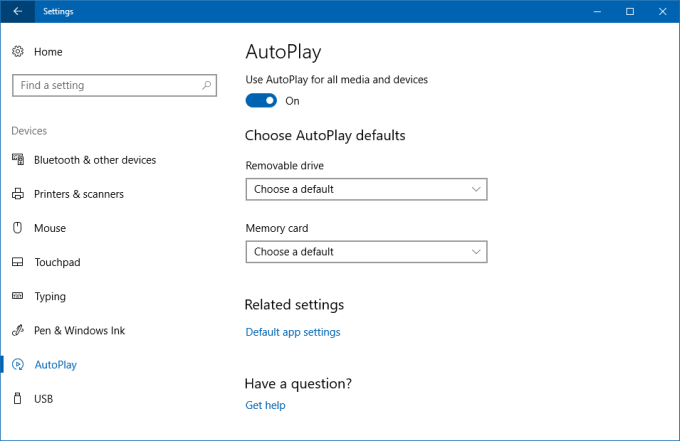Viewport: 680px width, 441px height.
Task: Turn off the AutoPlay toggle switch
Action: [261, 101]
